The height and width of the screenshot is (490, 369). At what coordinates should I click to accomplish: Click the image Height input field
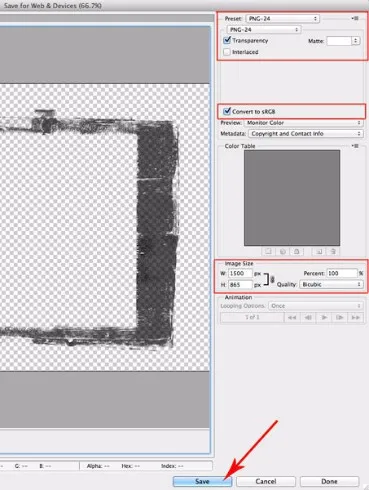pyautogui.click(x=240, y=285)
